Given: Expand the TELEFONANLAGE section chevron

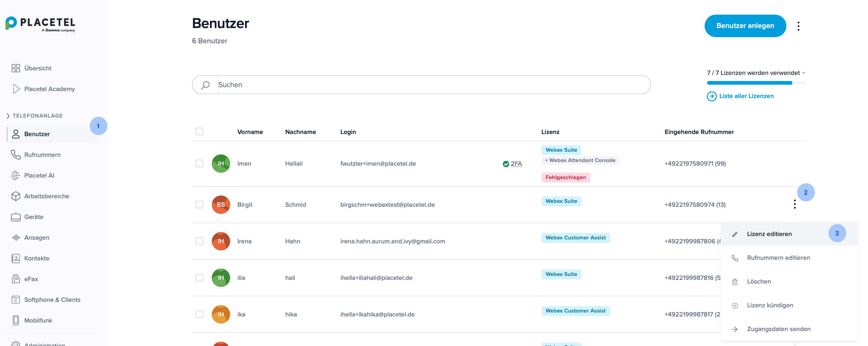Looking at the screenshot, I should point(8,116).
